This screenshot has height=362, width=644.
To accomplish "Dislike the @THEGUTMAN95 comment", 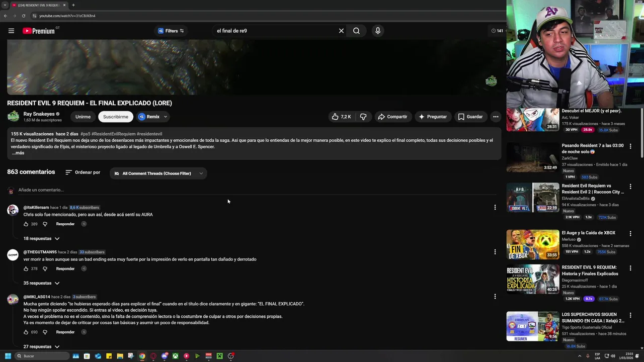I will click(45, 268).
